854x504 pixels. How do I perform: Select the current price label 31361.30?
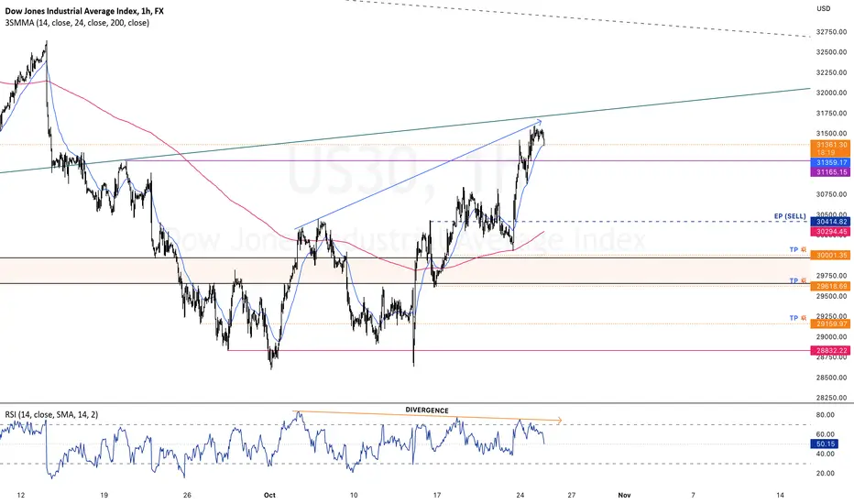click(x=830, y=145)
